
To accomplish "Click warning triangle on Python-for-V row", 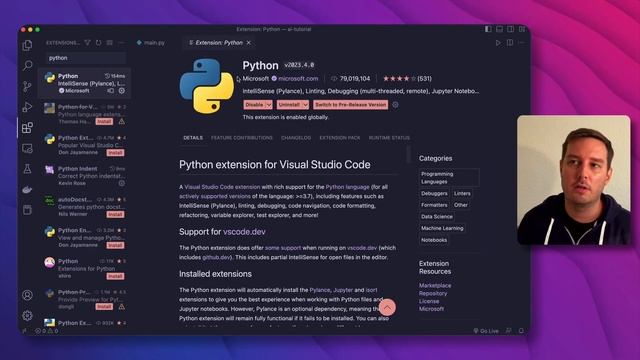I will pos(122,121).
